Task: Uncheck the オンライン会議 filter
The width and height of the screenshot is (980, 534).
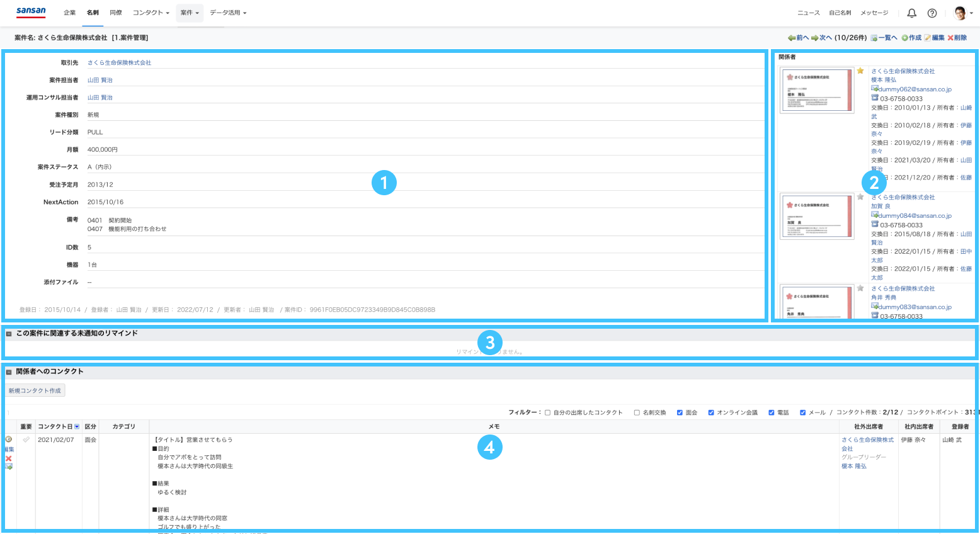Action: (x=711, y=412)
